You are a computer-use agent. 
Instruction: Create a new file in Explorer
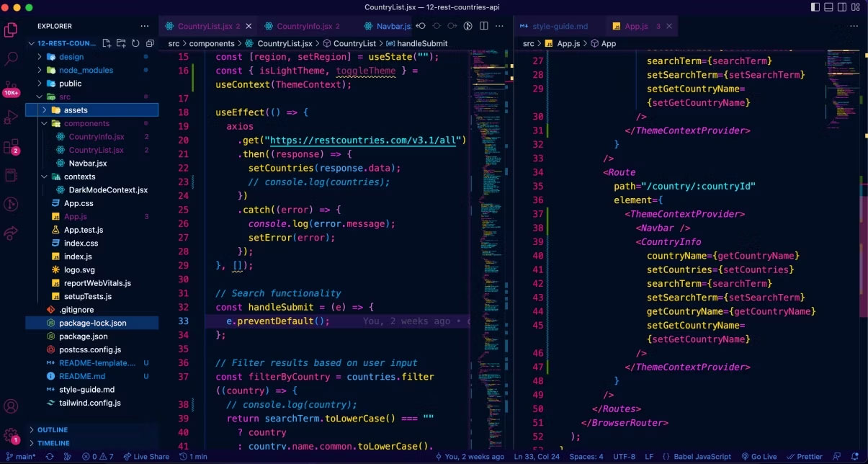[x=107, y=43]
